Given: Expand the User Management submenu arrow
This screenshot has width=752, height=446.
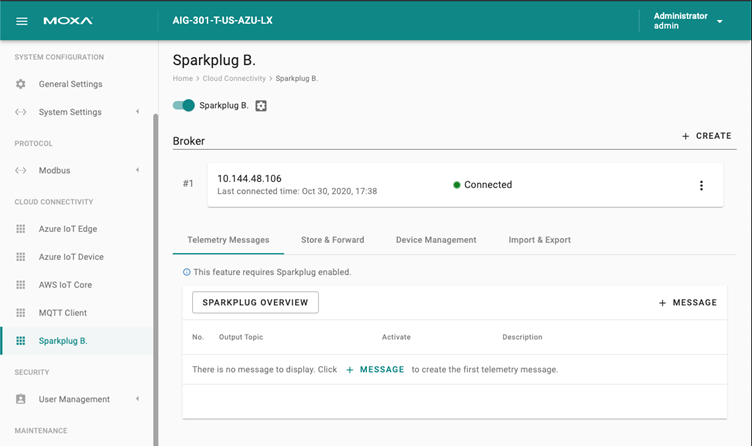Looking at the screenshot, I should point(138,399).
